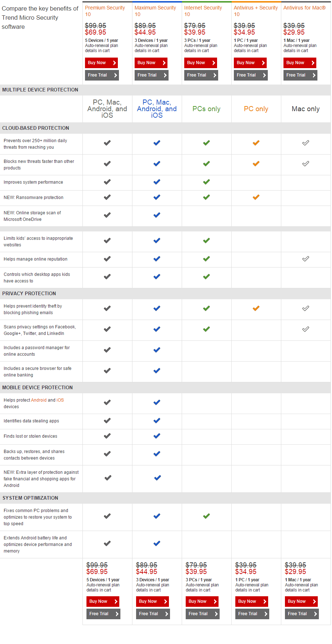Open the Premium Security 10 product link

[x=105, y=11]
